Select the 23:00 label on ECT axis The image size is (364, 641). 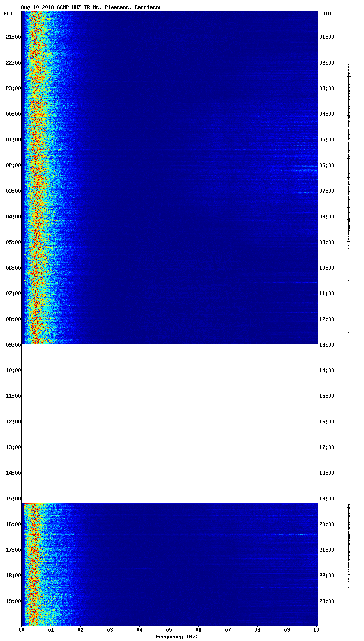click(x=13, y=88)
